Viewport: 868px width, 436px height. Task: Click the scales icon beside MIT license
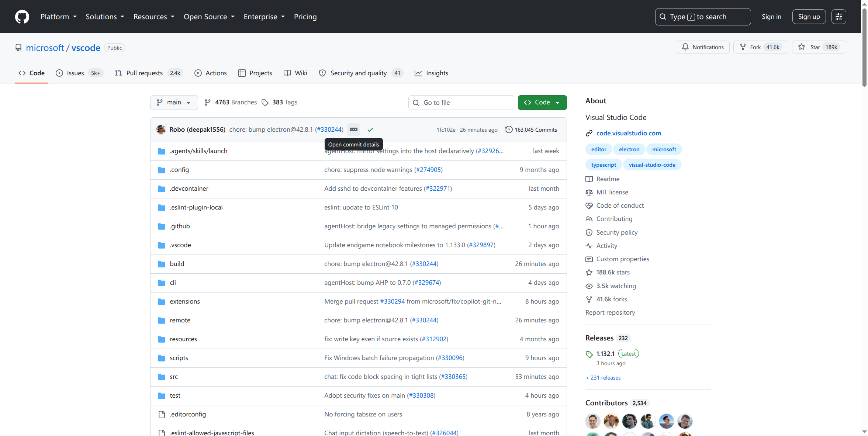(589, 192)
